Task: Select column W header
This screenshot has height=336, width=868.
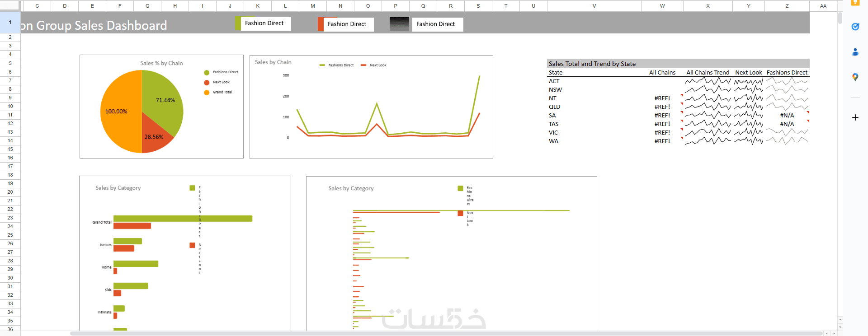Action: [662, 6]
